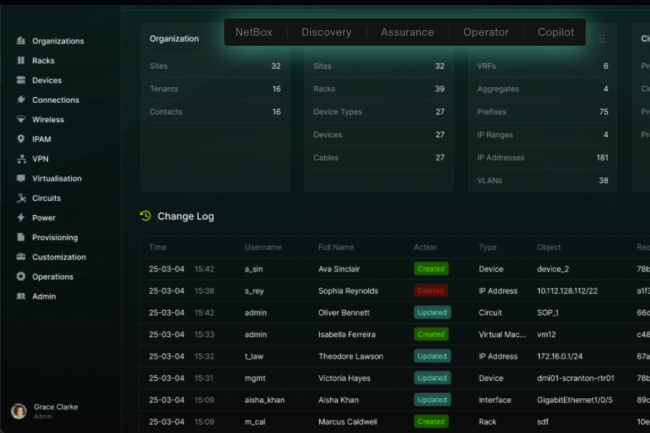Viewport: 650px width, 433px height.
Task: Sort by the Object column header
Action: tap(548, 247)
